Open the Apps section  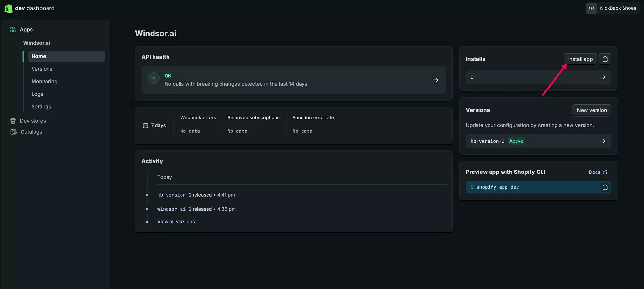click(x=26, y=30)
